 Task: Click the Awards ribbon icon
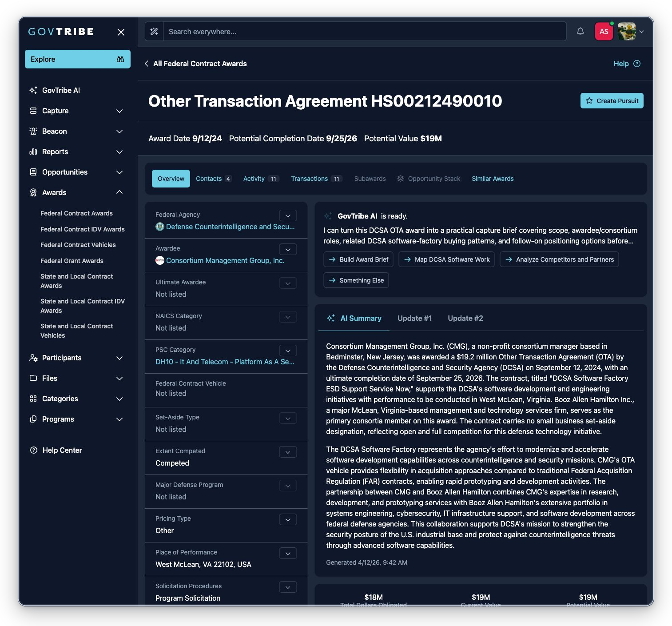point(33,192)
